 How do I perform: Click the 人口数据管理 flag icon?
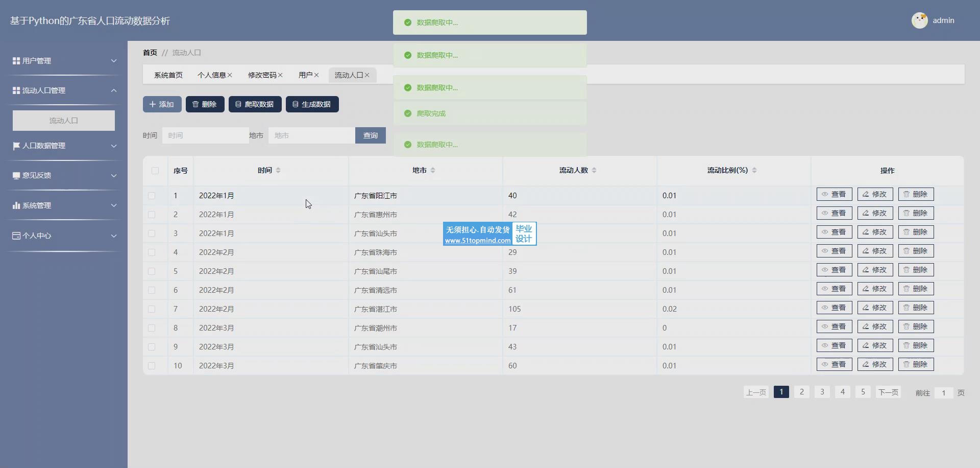16,146
